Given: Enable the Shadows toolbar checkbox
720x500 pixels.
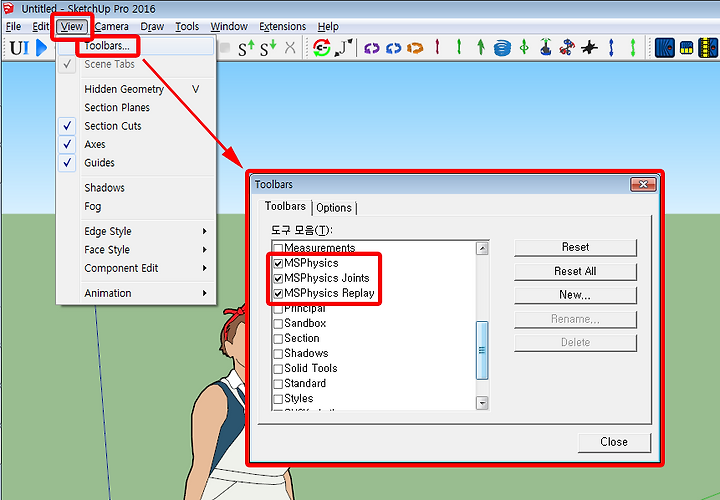Looking at the screenshot, I should pos(278,354).
